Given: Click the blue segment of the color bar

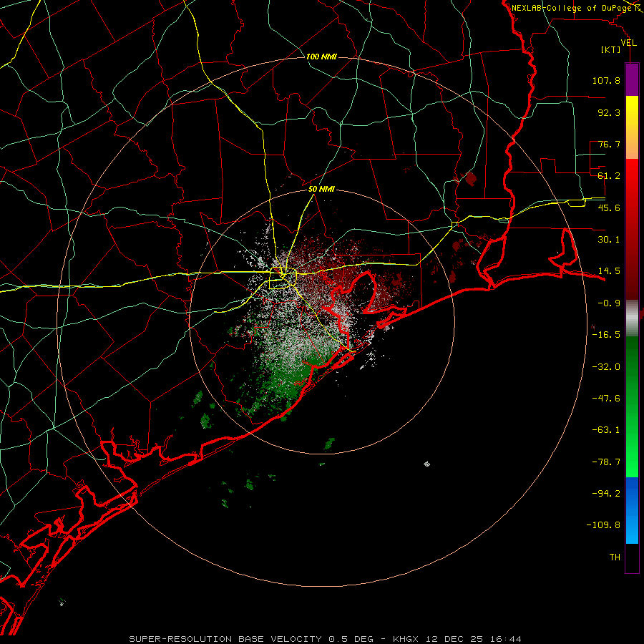Looking at the screenshot, I should [x=632, y=510].
